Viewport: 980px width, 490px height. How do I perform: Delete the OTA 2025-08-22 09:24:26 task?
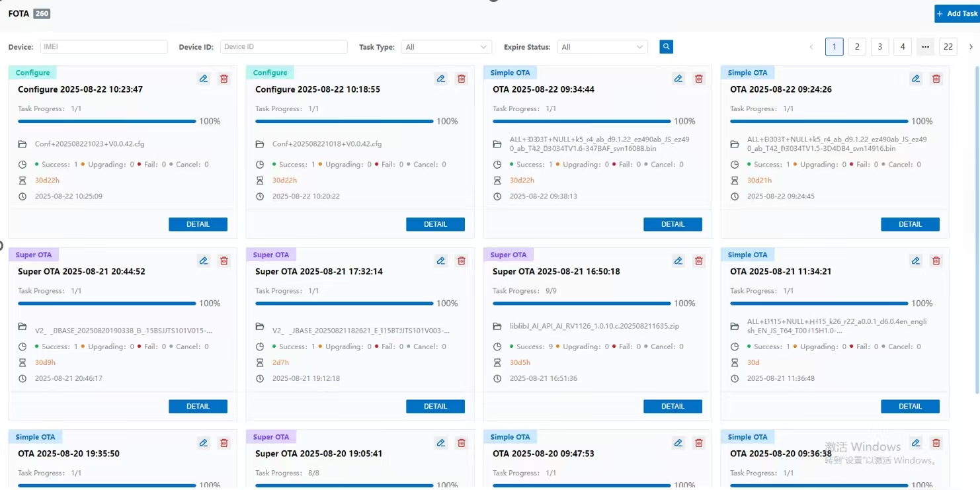(x=936, y=79)
